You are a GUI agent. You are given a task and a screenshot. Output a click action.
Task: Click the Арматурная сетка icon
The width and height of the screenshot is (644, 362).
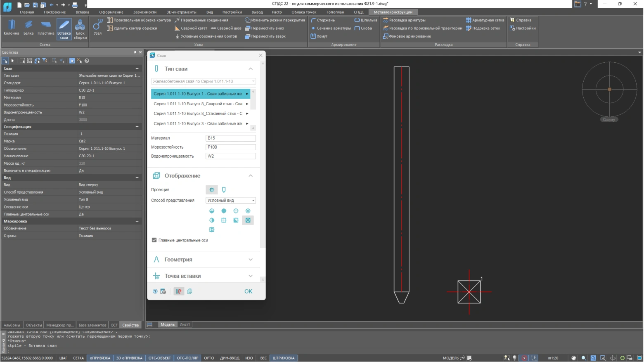(x=485, y=20)
